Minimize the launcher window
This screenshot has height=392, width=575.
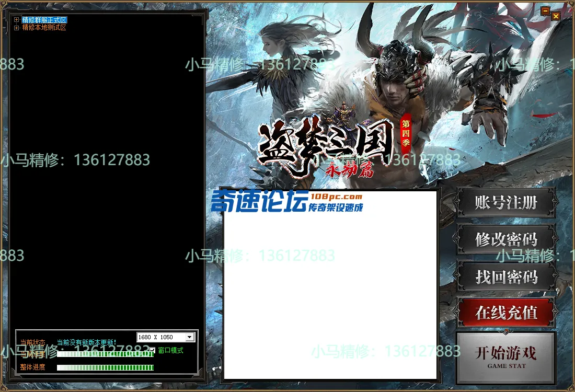pos(545,11)
